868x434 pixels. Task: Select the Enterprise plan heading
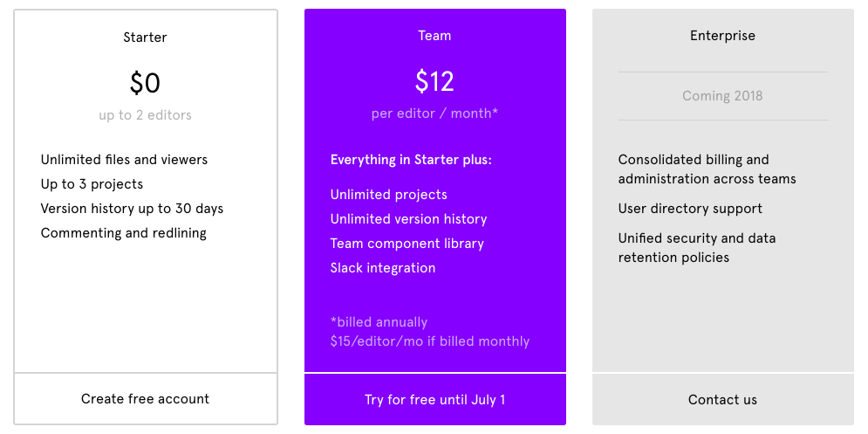[722, 36]
